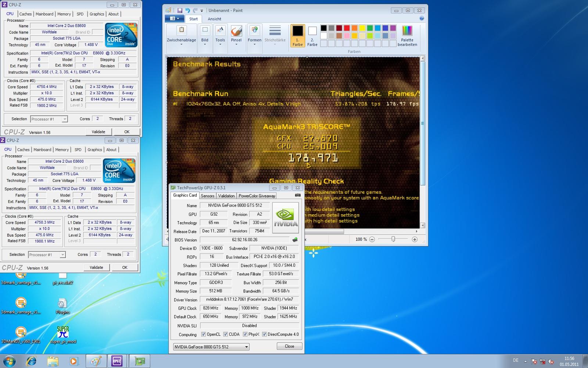Click OK in the lower CPU-Z window
Screen dimensions: 588x368
(125, 268)
